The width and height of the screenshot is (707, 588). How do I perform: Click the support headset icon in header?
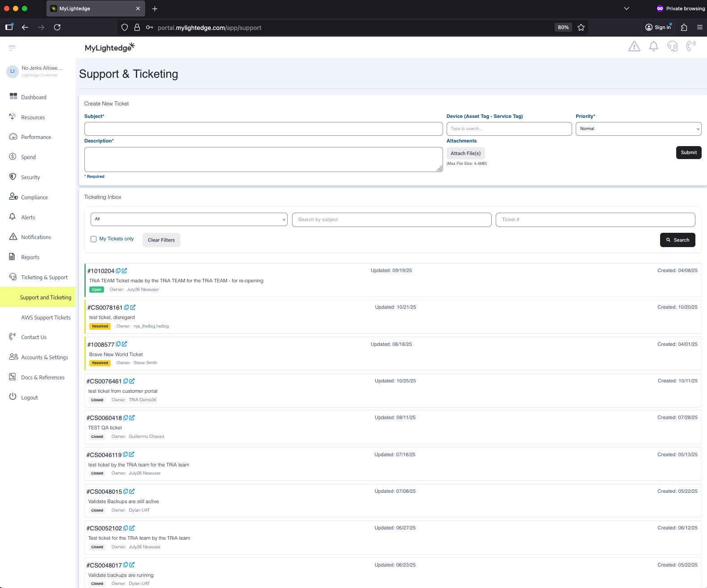tap(672, 46)
